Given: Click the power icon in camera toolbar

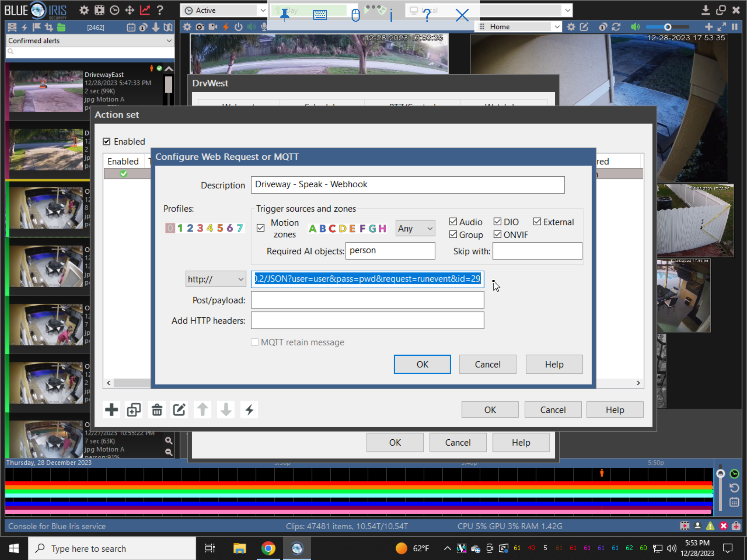Looking at the screenshot, I should [x=239, y=27].
